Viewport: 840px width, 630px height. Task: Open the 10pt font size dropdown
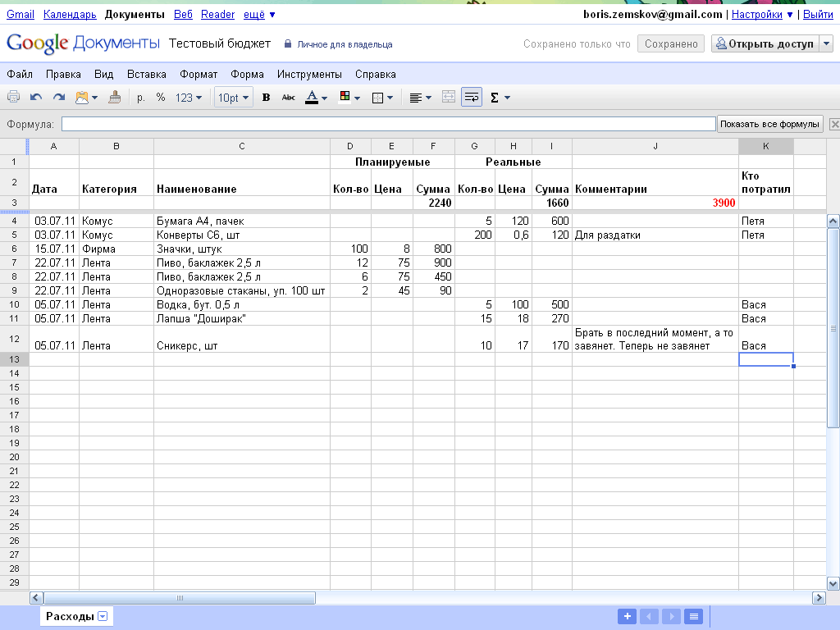(233, 98)
